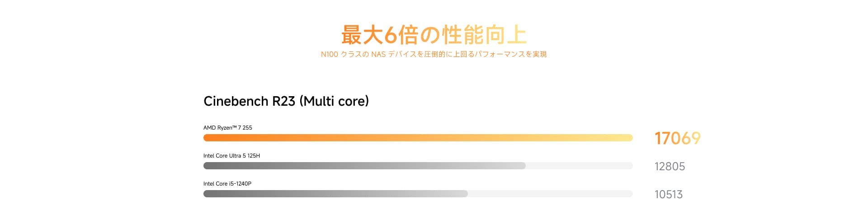Image resolution: width=868 pixels, height=219 pixels.
Task: Click the word "NAS" in the subtitle
Action: coord(378,54)
